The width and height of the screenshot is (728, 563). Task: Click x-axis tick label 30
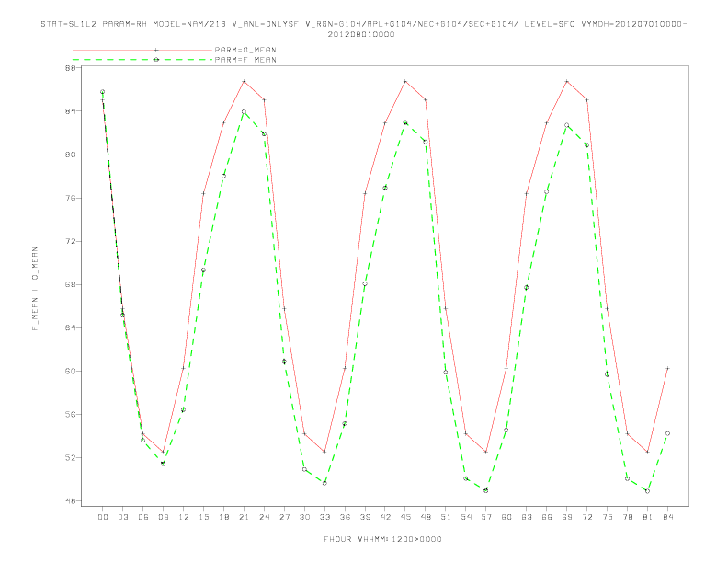click(x=304, y=517)
